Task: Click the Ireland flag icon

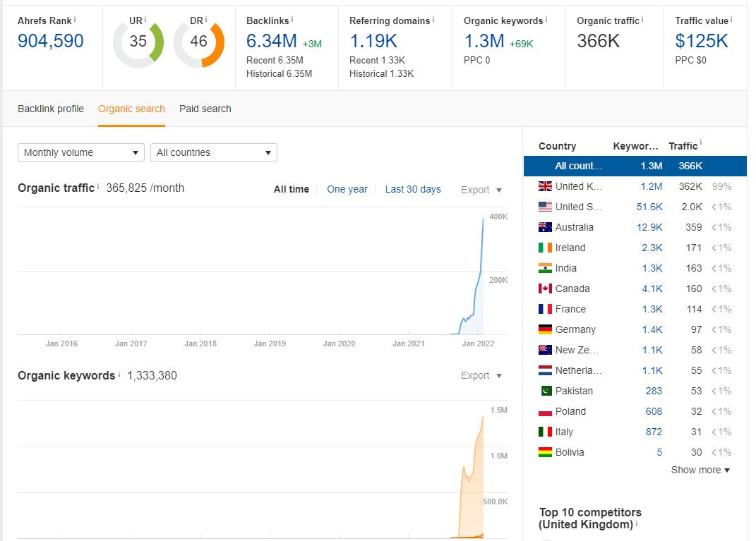Action: (x=545, y=248)
